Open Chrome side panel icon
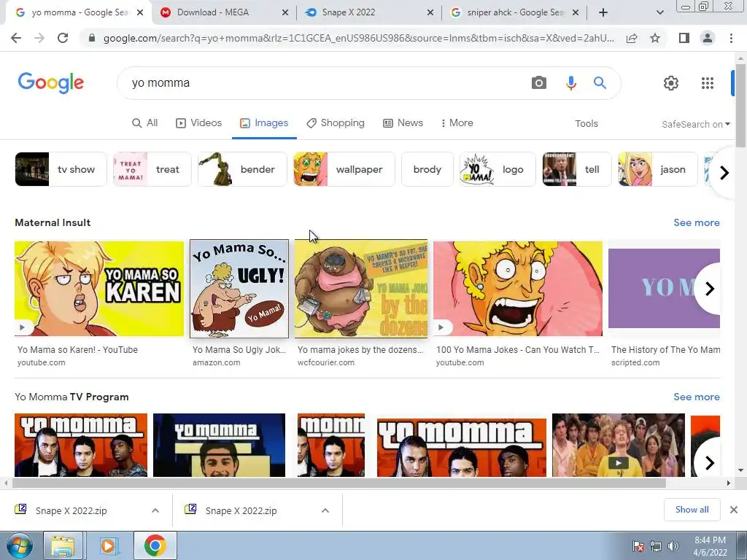 684,38
